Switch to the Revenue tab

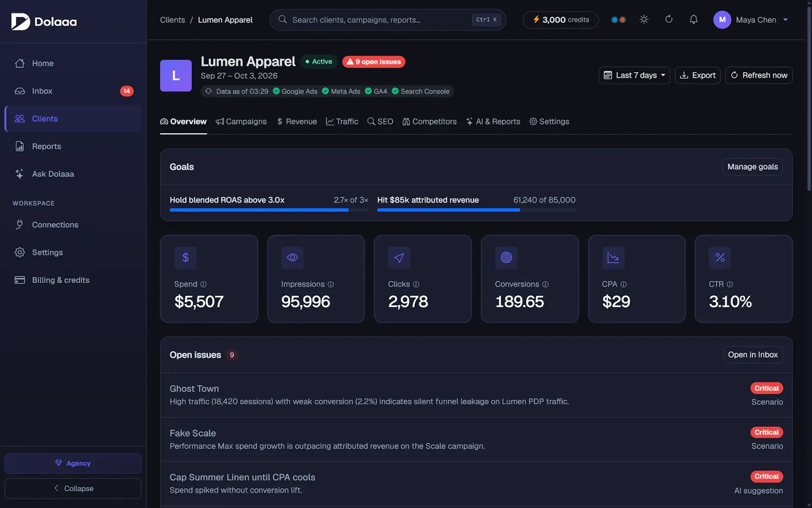click(x=297, y=121)
